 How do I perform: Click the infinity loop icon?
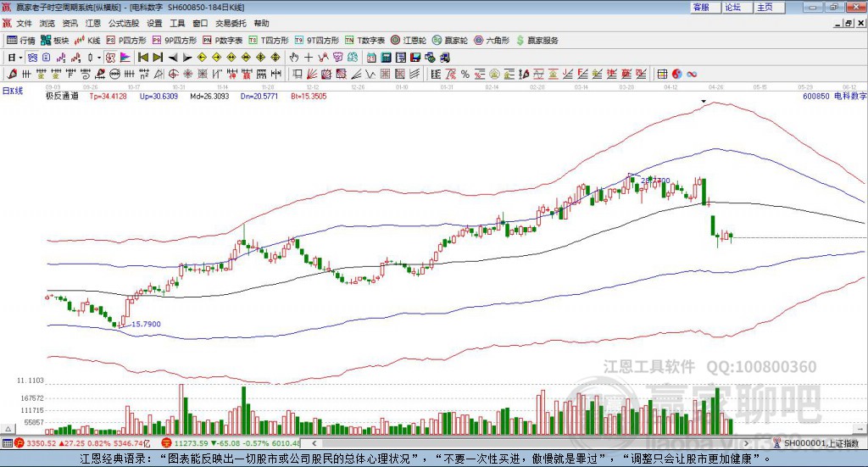click(x=692, y=74)
